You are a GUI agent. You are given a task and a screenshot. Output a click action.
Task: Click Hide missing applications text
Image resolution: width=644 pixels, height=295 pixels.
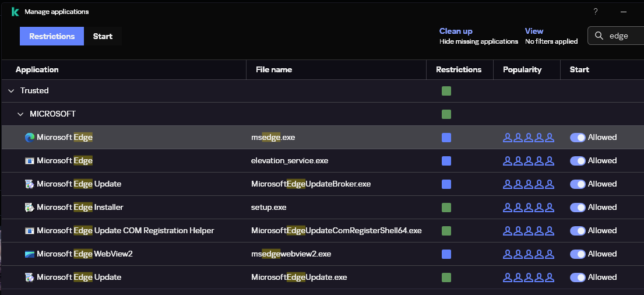click(478, 41)
